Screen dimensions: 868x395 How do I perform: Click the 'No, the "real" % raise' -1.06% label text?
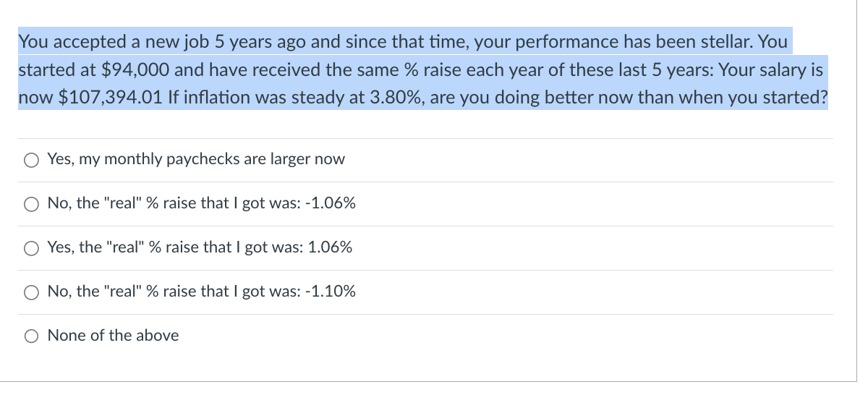tap(201, 203)
